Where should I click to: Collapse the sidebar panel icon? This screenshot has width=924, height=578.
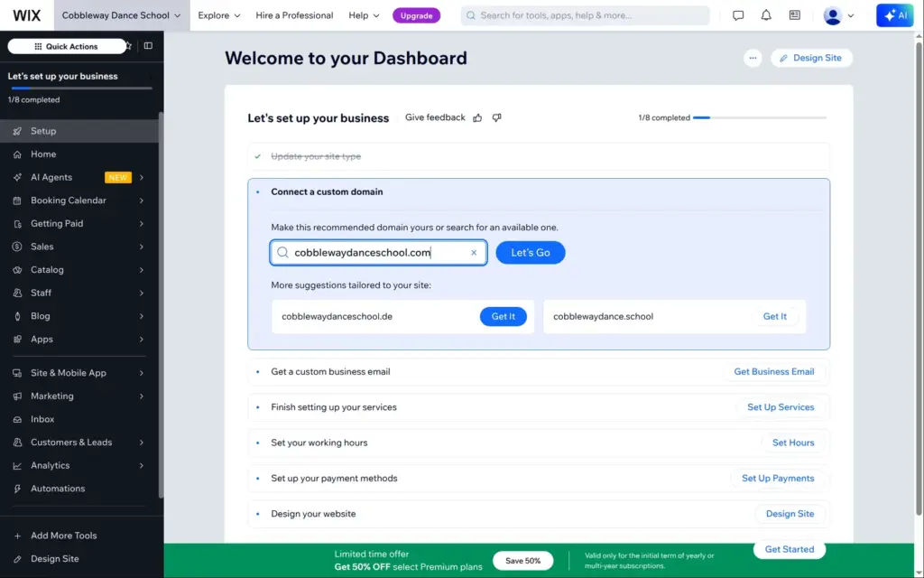[148, 46]
